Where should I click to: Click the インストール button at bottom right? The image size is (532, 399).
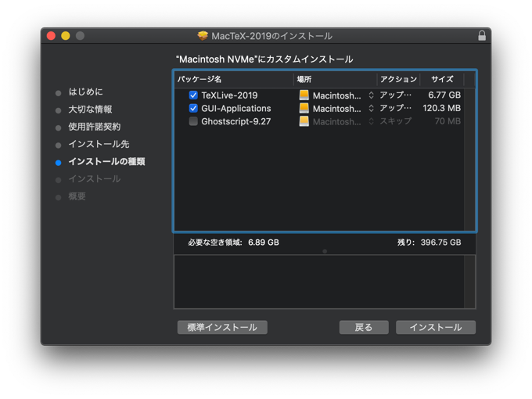[x=436, y=327]
